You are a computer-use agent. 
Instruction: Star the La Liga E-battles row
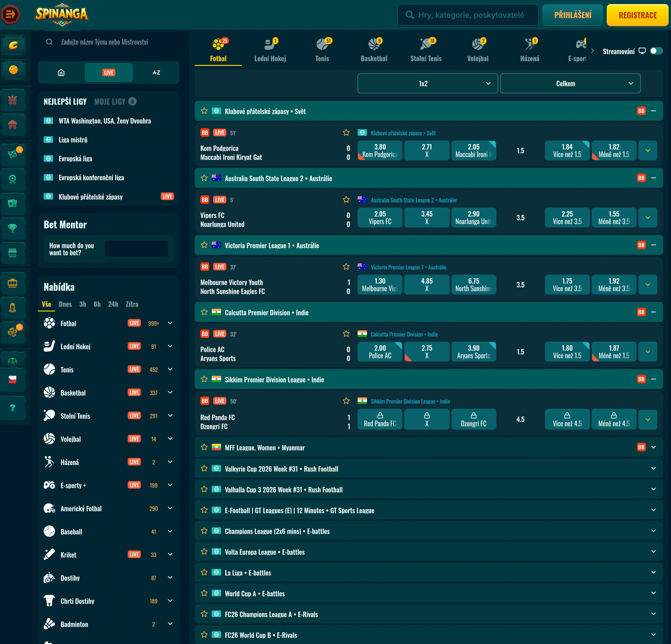(x=204, y=572)
